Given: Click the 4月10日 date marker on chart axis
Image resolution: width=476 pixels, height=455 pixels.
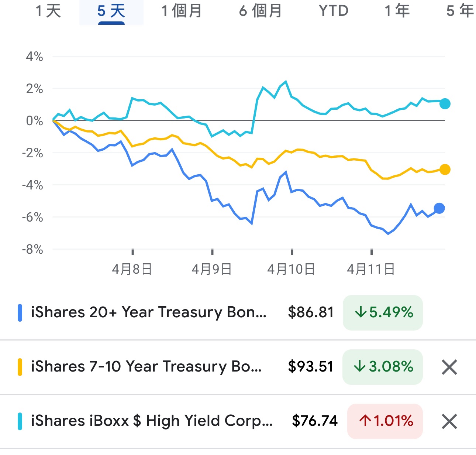Looking at the screenshot, I should (291, 269).
